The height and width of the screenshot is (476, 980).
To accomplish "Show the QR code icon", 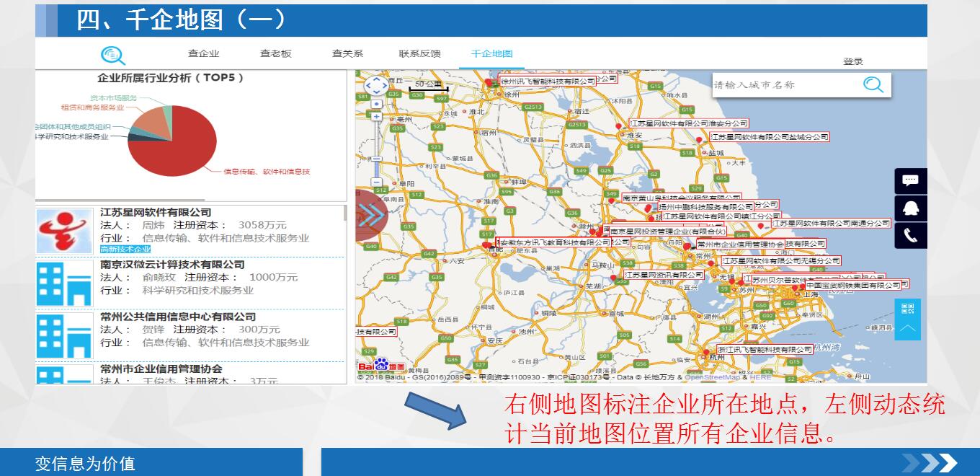I will [907, 309].
